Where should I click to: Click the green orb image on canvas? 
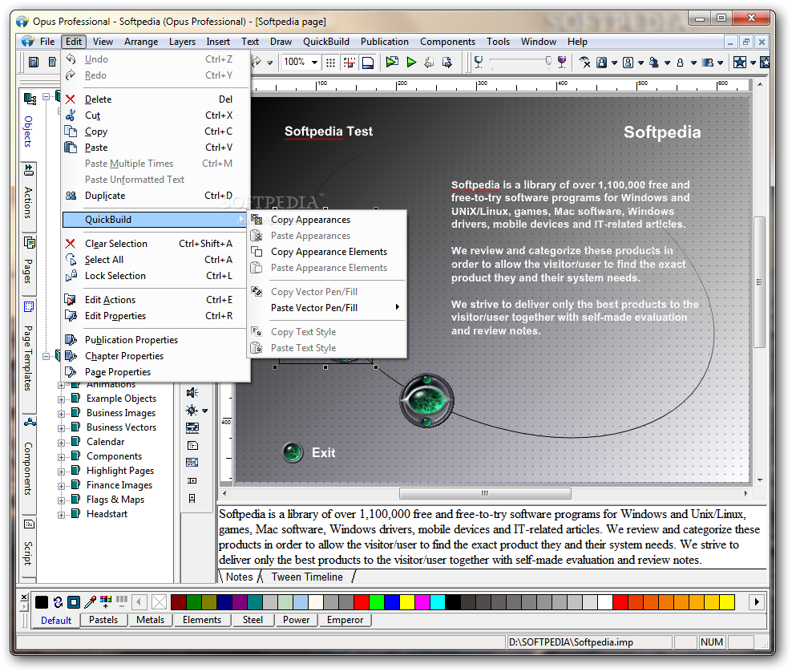(426, 401)
